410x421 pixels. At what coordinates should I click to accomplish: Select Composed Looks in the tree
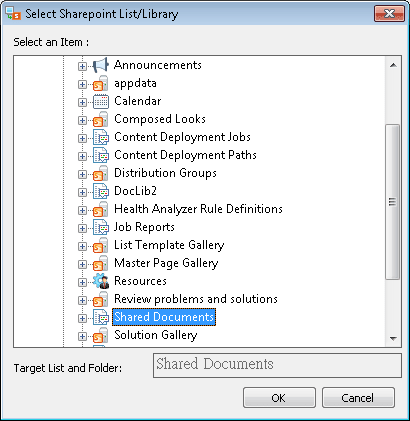pos(160,119)
